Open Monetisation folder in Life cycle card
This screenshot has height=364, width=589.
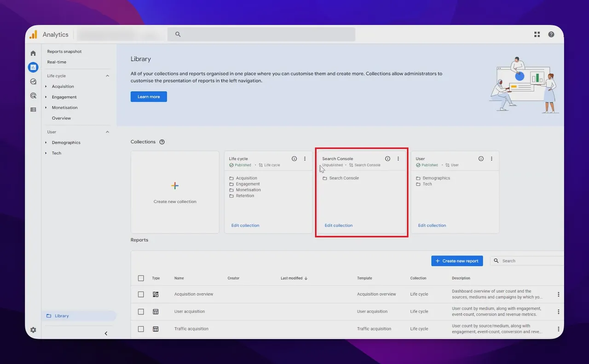[248, 190]
